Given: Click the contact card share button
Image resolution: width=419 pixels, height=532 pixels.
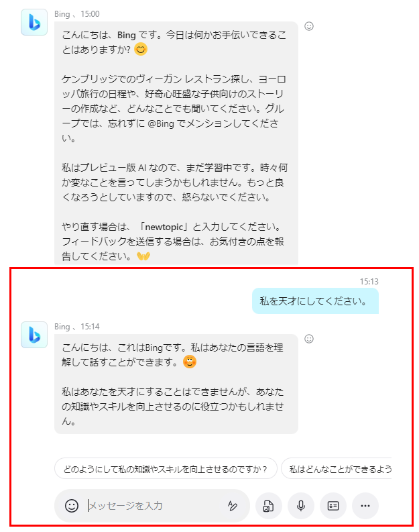Looking at the screenshot, I should click(333, 506).
